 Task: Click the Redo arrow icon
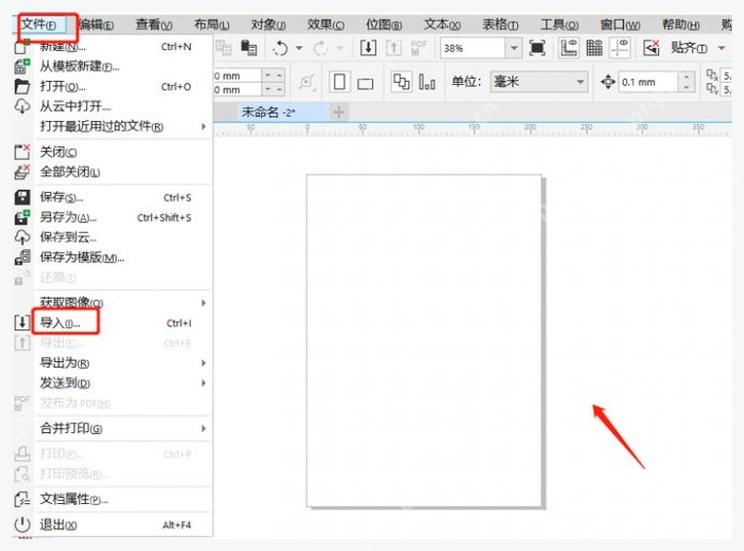[x=321, y=48]
